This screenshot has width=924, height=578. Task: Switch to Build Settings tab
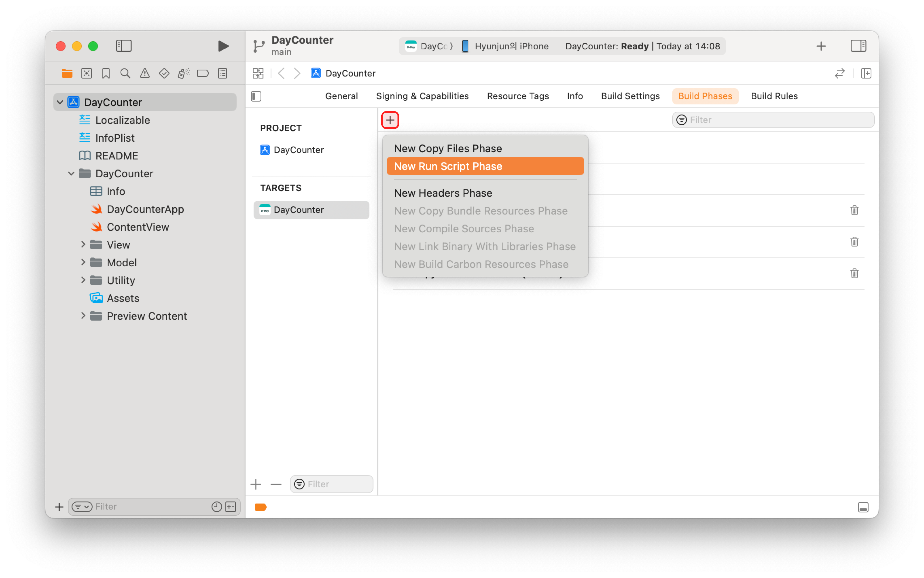click(630, 96)
